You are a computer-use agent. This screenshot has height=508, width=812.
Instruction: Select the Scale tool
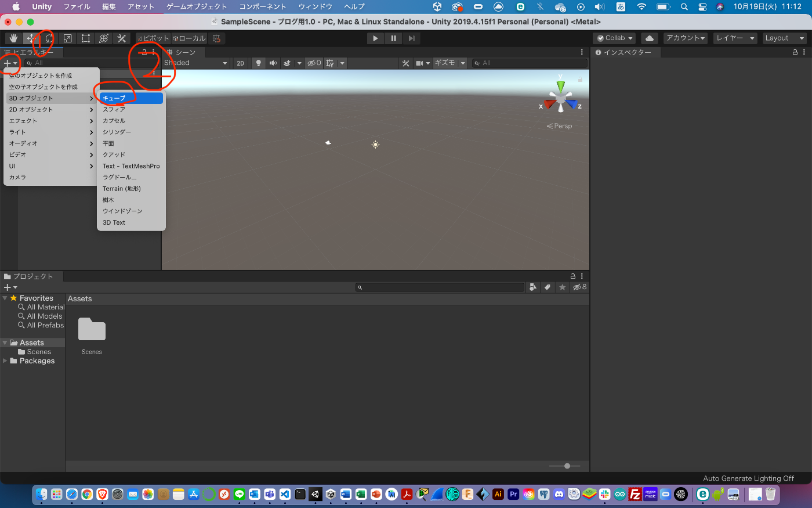pyautogui.click(x=67, y=38)
